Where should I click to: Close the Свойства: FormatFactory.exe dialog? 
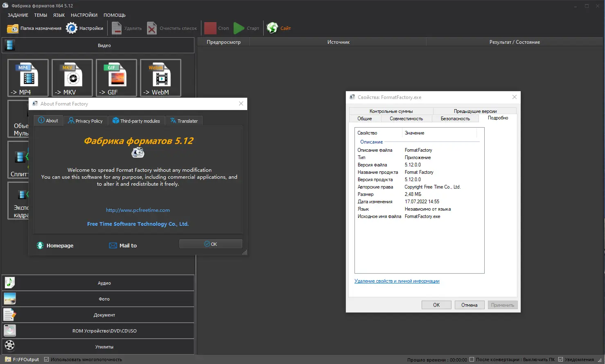tap(515, 97)
